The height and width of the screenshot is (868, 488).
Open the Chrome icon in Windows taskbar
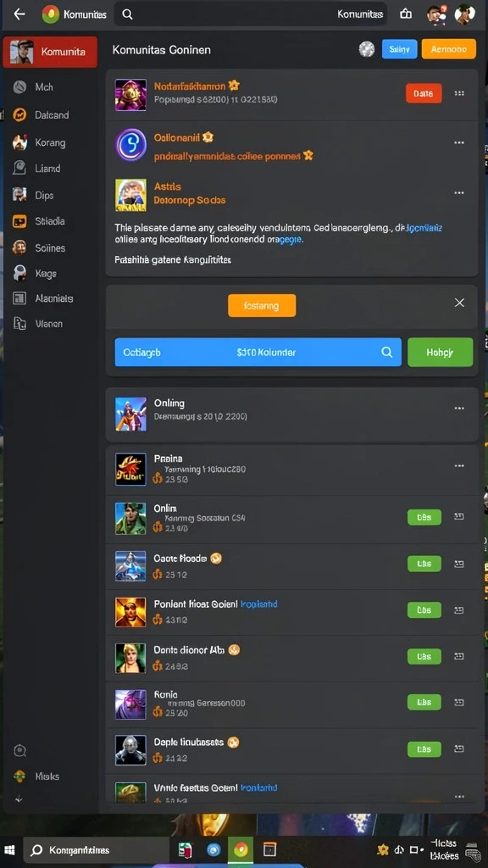[x=240, y=850]
